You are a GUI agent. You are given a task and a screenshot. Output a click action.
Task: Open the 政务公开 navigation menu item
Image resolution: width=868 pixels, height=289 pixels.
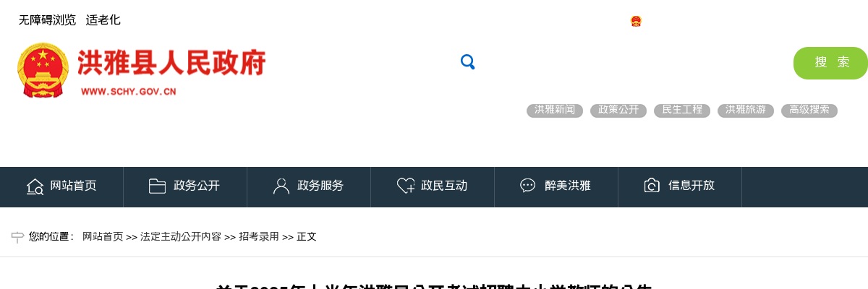pos(185,186)
